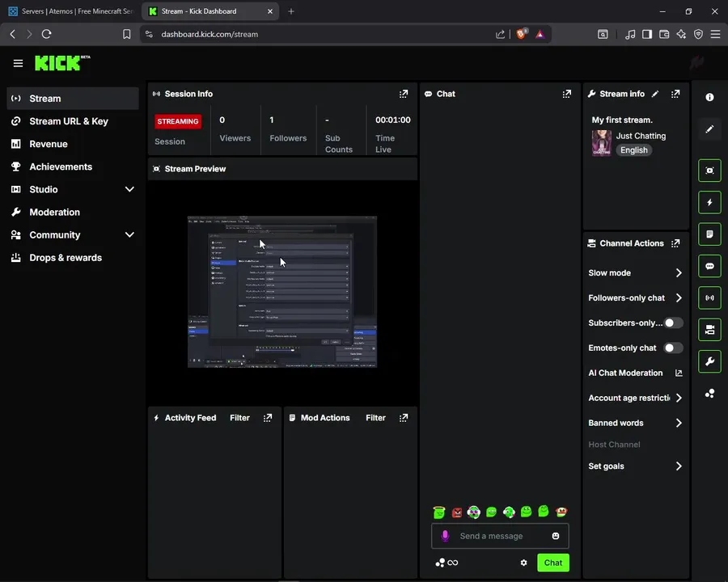
Task: Open AI Chat Moderation external link
Action: pyautogui.click(x=679, y=373)
